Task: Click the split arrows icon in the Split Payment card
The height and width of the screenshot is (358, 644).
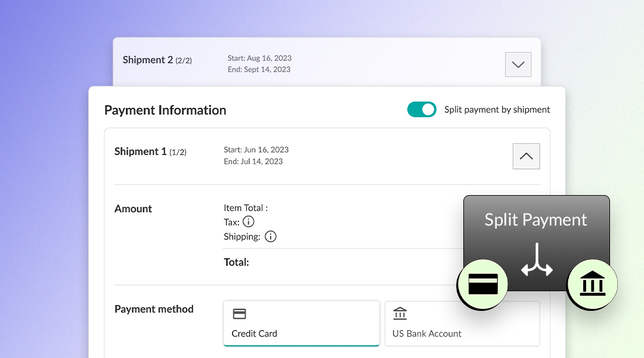Action: (537, 260)
